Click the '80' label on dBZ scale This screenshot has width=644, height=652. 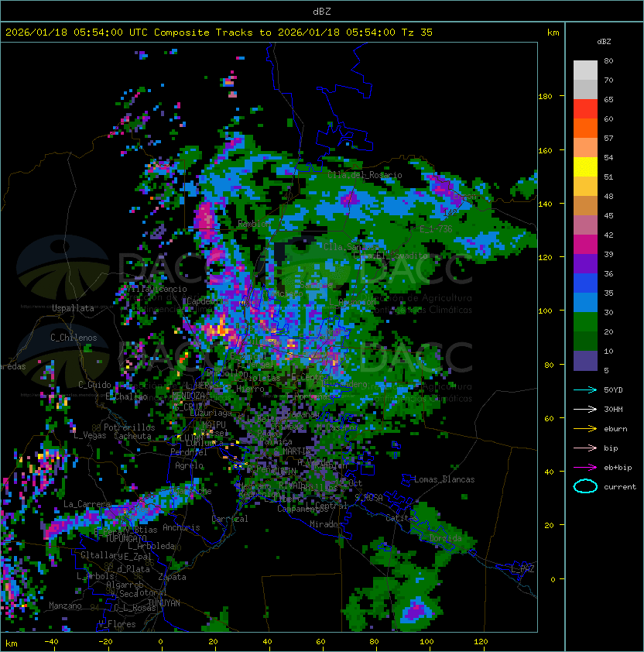tap(608, 60)
